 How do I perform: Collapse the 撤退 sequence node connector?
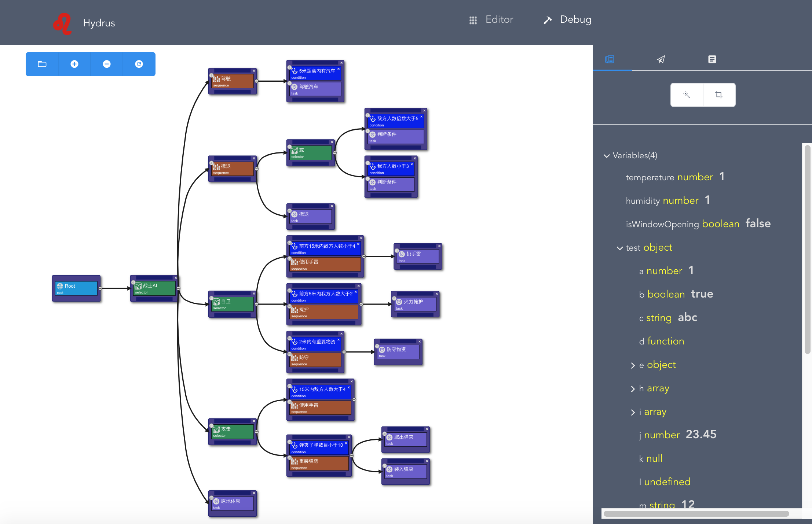click(256, 169)
